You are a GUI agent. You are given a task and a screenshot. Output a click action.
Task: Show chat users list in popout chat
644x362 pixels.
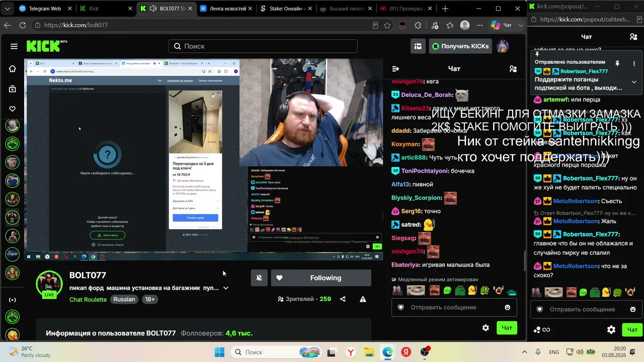(x=633, y=37)
